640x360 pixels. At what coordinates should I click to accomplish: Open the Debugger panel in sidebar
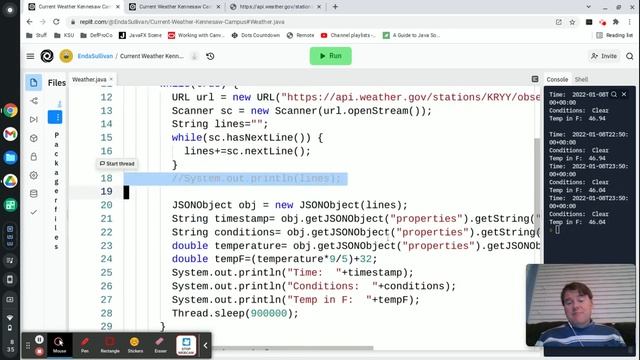tap(34, 119)
